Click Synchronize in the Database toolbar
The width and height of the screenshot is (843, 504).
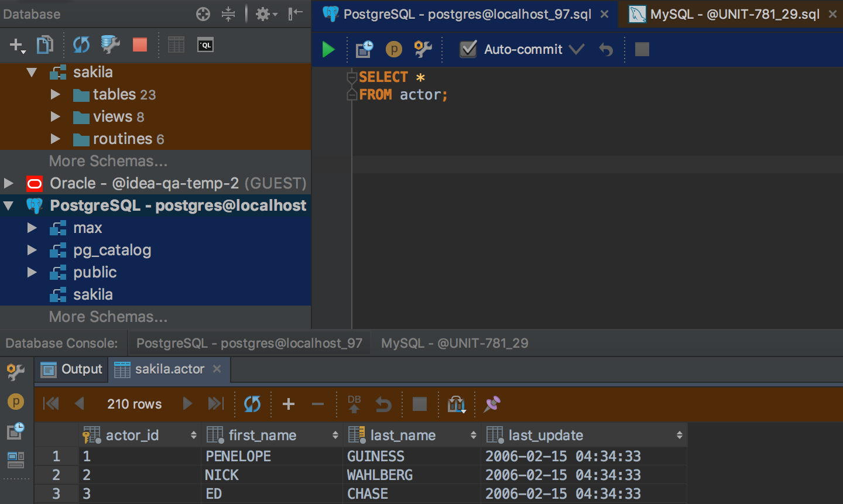point(81,45)
